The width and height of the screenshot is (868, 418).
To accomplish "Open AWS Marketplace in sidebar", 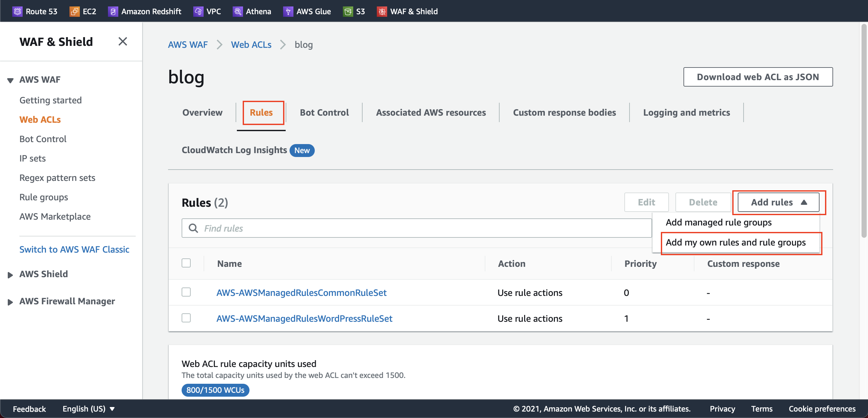I will point(55,216).
